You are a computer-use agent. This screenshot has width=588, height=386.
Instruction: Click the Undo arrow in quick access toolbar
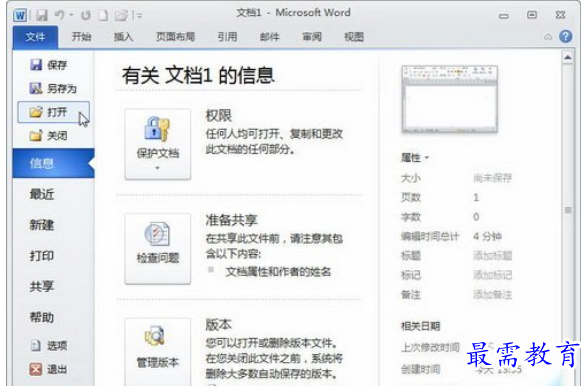click(60, 15)
